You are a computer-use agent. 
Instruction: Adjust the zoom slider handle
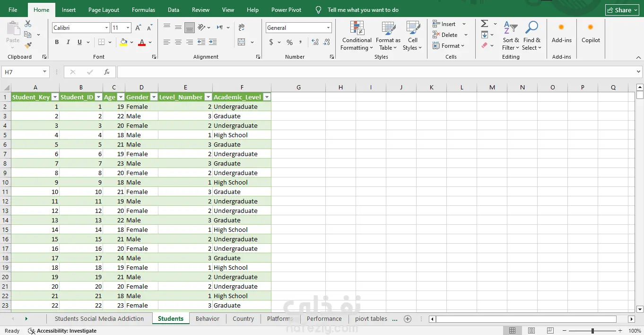pyautogui.click(x=592, y=331)
